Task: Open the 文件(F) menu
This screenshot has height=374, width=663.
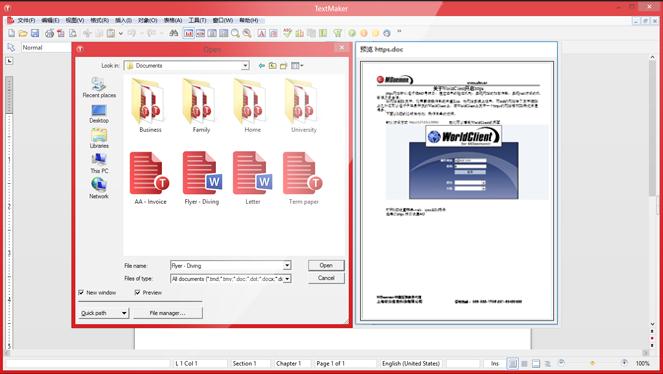Action: (x=26, y=20)
